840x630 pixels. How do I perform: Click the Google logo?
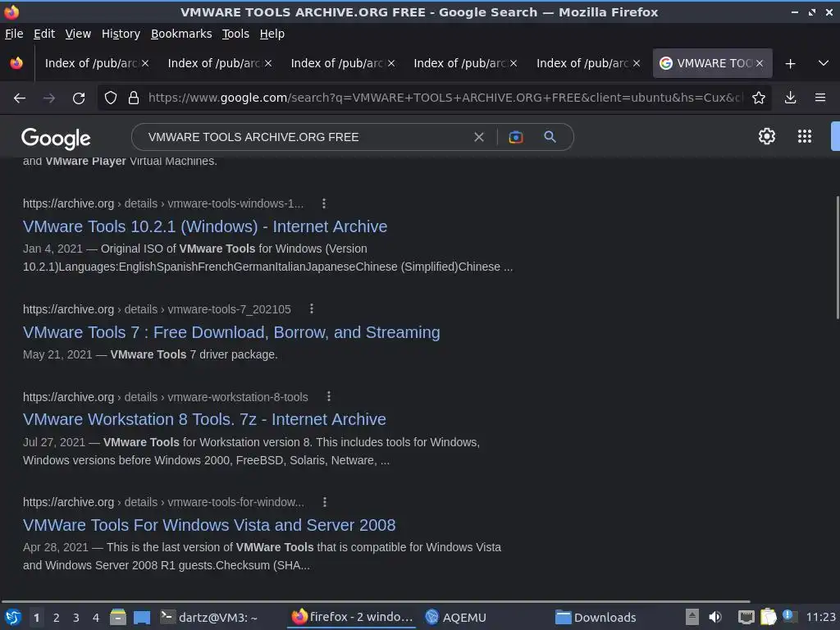coord(57,138)
